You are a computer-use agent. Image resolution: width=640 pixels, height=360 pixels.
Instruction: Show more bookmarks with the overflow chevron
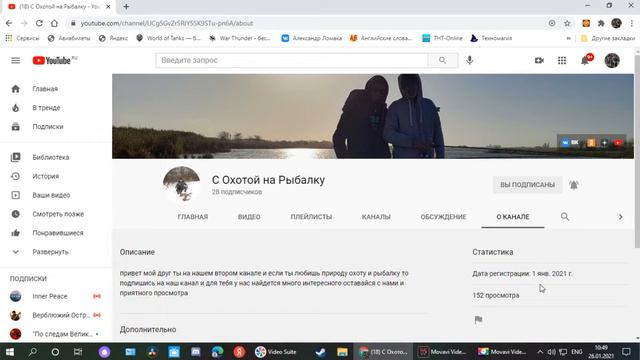tap(568, 38)
